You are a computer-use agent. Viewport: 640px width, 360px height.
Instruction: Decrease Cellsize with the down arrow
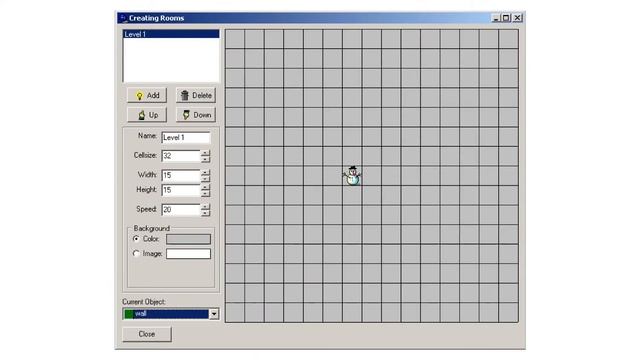(205, 159)
